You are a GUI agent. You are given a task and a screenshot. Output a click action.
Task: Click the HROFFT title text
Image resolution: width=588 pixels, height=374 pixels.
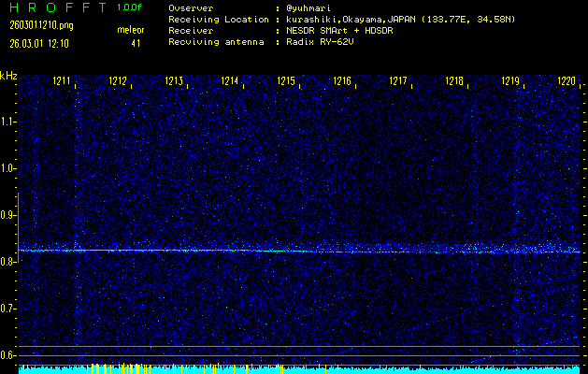click(55, 7)
